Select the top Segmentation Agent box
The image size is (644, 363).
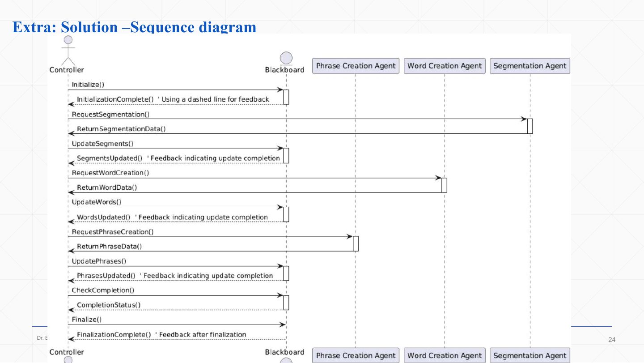(x=530, y=66)
